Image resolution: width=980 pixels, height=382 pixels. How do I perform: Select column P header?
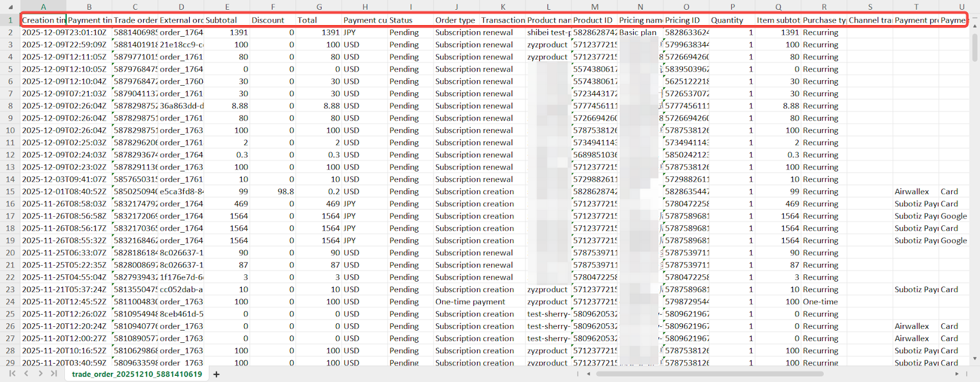732,7
